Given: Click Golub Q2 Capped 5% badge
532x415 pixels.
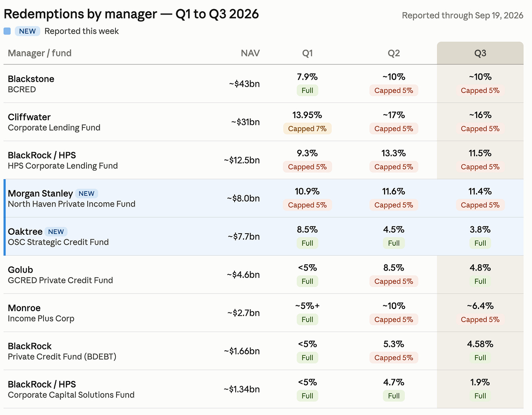Looking at the screenshot, I should [394, 281].
